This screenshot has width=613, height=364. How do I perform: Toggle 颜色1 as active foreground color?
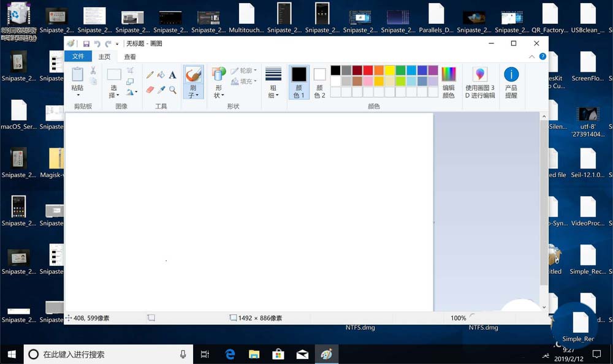(x=299, y=80)
